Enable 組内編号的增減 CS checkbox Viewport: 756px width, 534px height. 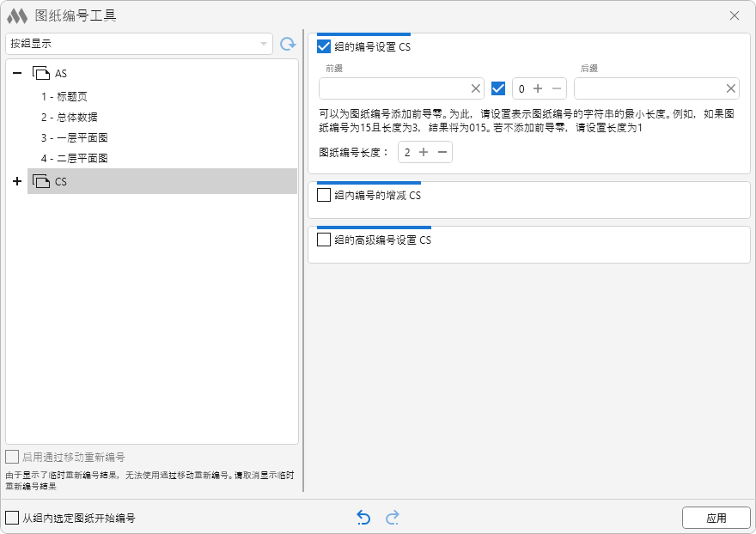(324, 195)
